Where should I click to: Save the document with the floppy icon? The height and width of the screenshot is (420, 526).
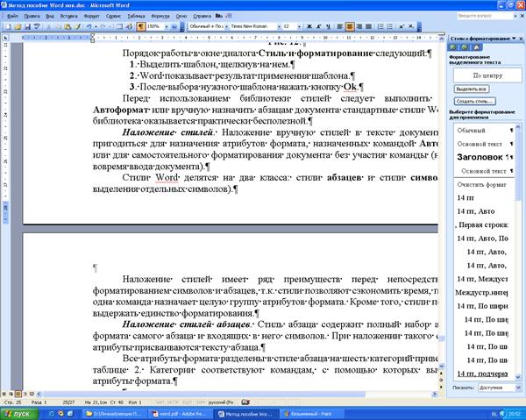(27, 26)
